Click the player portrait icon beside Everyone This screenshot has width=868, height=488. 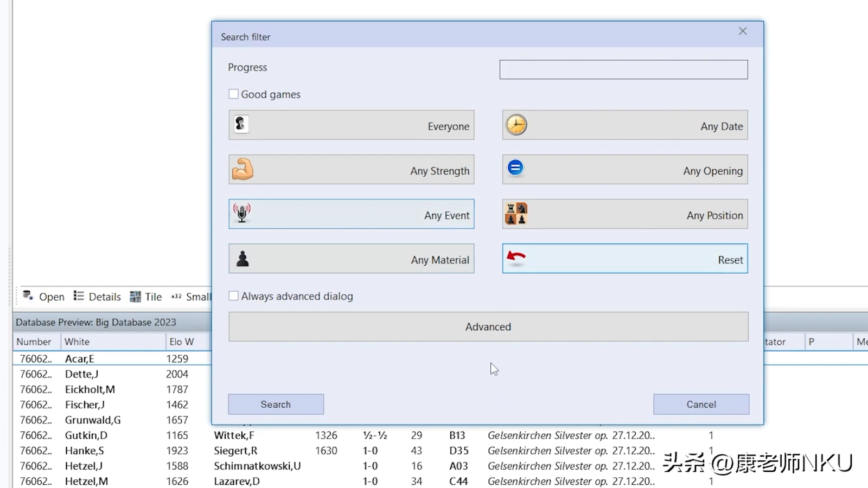click(x=241, y=125)
